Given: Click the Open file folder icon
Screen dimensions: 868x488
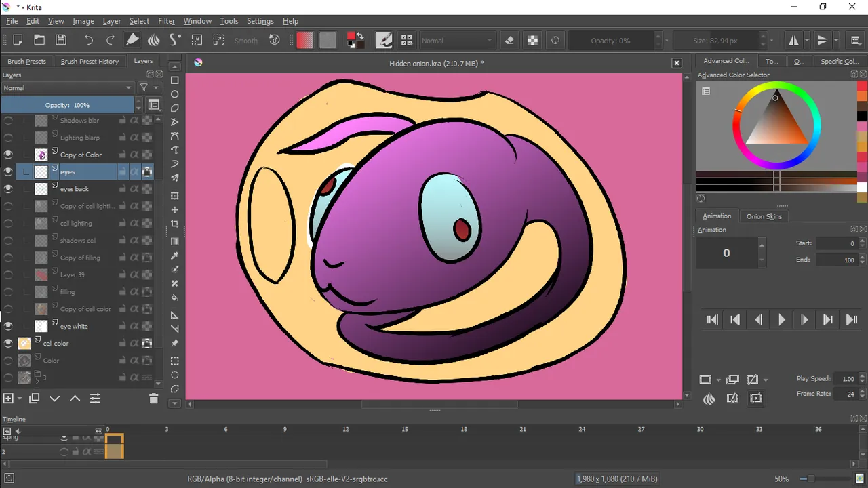Looking at the screenshot, I should pyautogui.click(x=39, y=40).
